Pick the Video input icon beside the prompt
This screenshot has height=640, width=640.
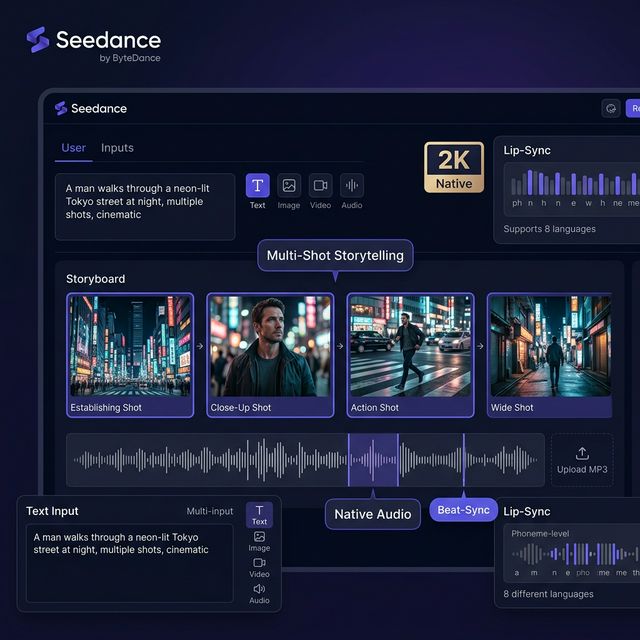pyautogui.click(x=320, y=186)
